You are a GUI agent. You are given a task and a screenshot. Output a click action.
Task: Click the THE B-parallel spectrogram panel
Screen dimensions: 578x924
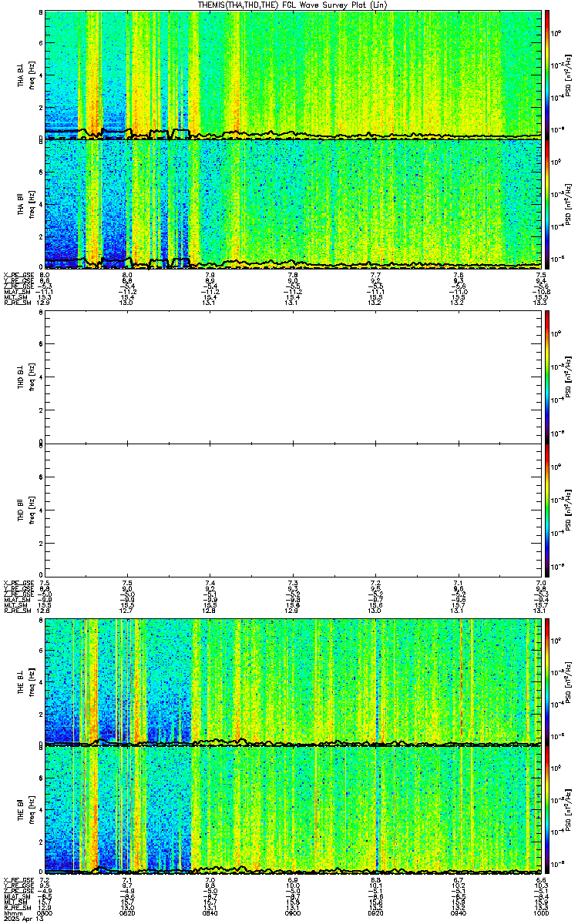(x=293, y=810)
